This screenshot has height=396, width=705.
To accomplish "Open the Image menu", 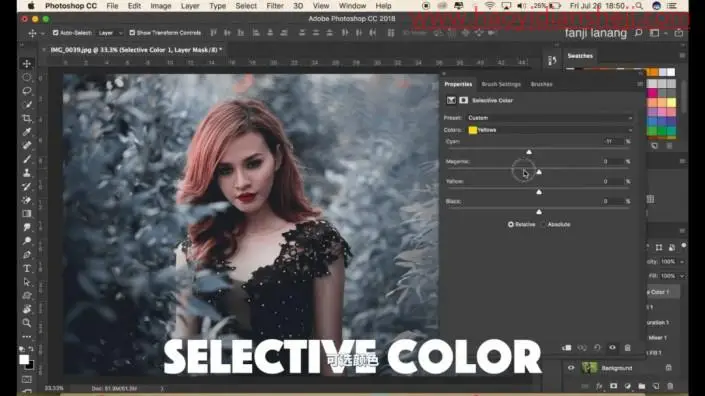I will tap(161, 6).
